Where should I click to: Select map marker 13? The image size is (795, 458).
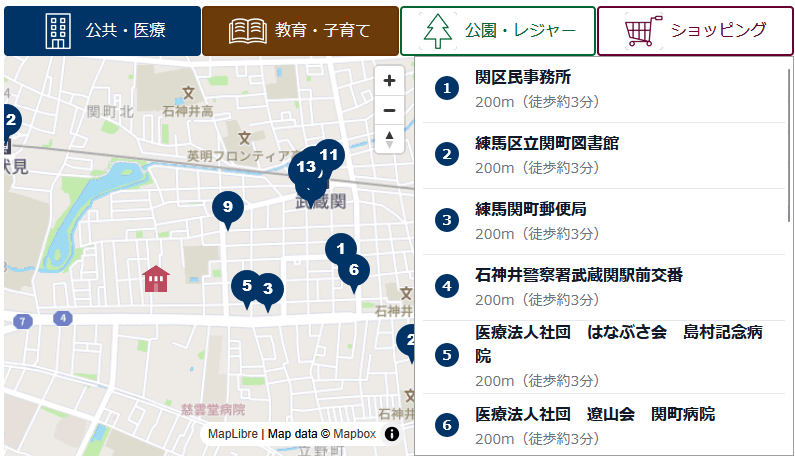tap(306, 167)
